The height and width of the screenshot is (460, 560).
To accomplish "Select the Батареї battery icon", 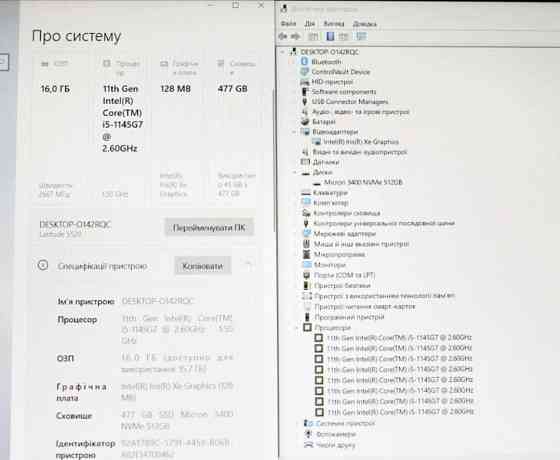I will tap(305, 122).
